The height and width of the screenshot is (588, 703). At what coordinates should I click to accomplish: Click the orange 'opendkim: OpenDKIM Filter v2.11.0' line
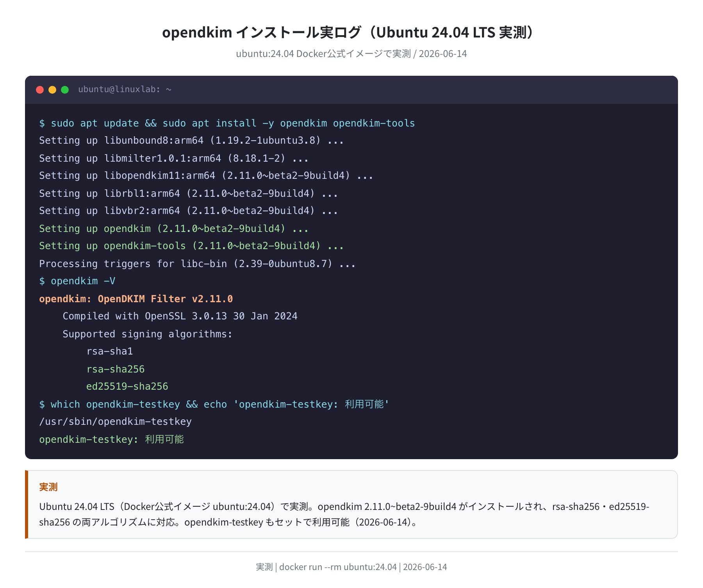[x=136, y=299]
